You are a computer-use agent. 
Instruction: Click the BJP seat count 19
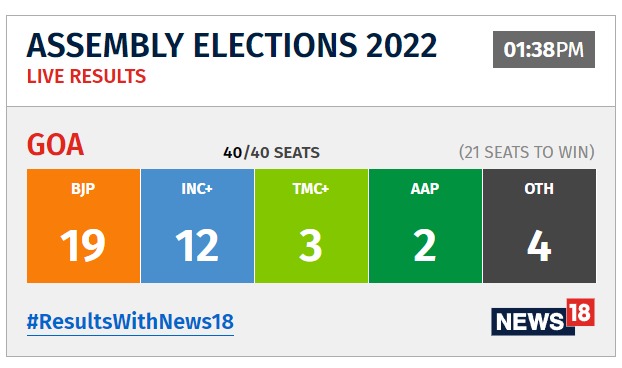(83, 246)
